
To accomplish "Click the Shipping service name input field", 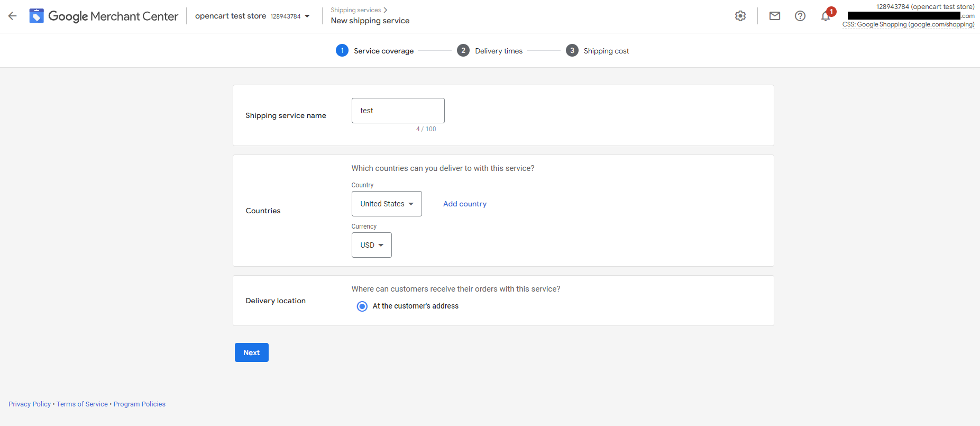I will click(398, 111).
